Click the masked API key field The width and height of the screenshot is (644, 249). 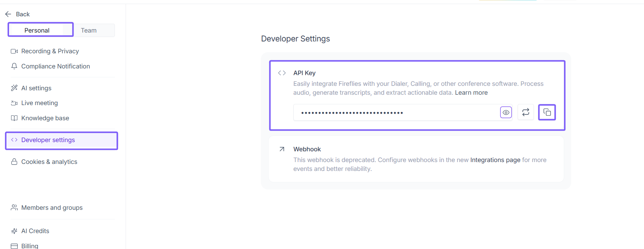pos(395,112)
